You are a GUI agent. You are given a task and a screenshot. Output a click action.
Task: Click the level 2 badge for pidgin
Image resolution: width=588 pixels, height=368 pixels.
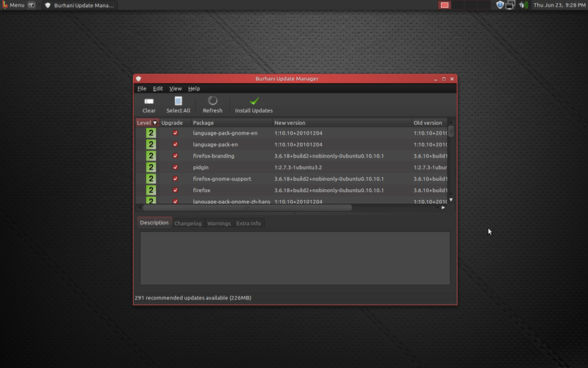pos(151,167)
